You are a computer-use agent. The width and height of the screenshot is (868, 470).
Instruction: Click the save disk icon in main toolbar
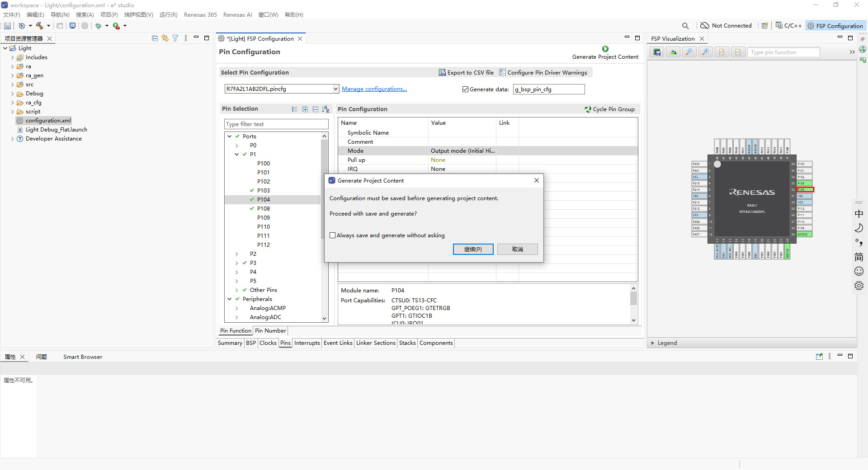point(7,26)
